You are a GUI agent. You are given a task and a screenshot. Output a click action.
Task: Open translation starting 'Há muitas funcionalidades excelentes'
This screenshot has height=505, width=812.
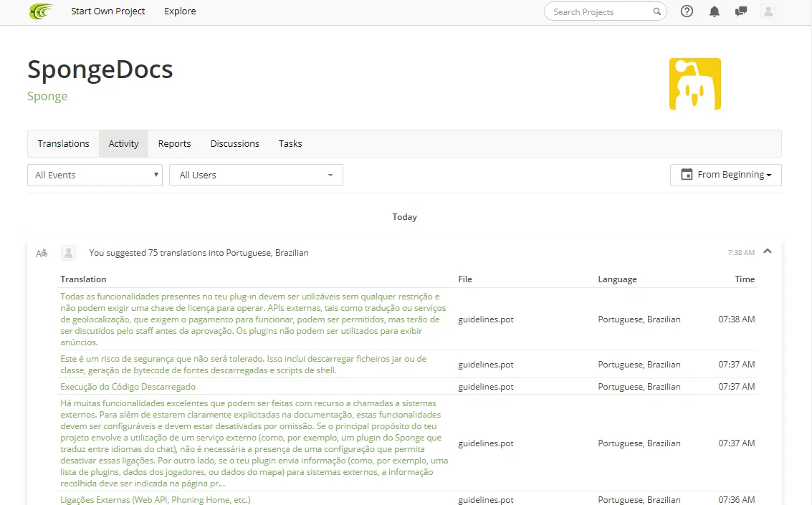(x=254, y=443)
